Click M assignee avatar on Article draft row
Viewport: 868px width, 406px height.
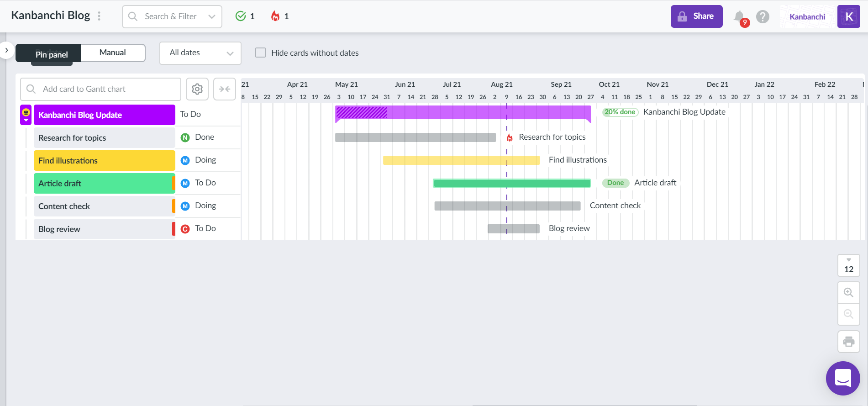[185, 183]
